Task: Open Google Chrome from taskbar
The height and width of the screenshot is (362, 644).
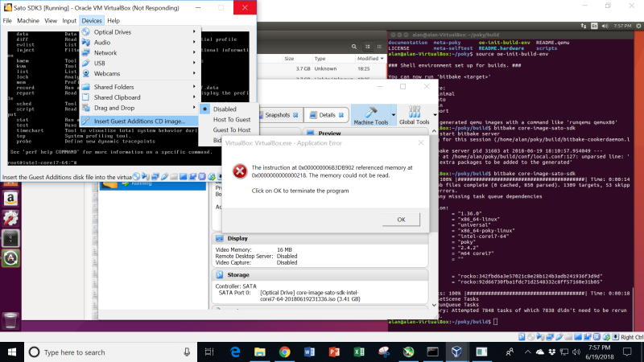Action: coord(285,352)
